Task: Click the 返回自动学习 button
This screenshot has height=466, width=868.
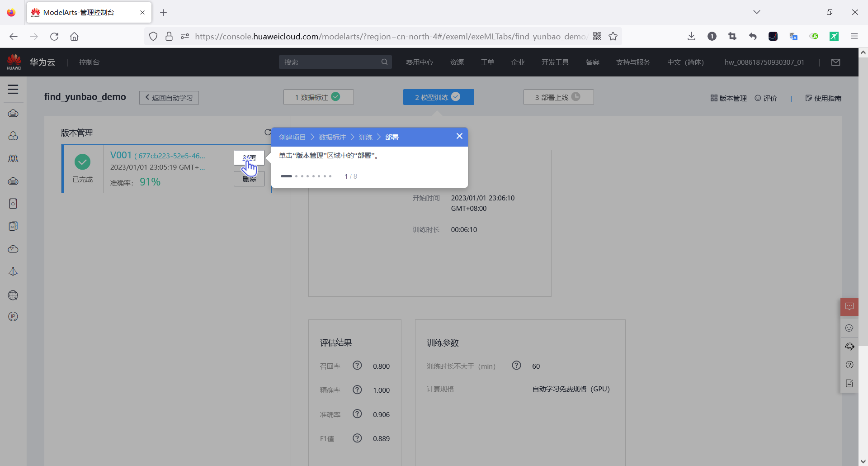Action: [169, 98]
